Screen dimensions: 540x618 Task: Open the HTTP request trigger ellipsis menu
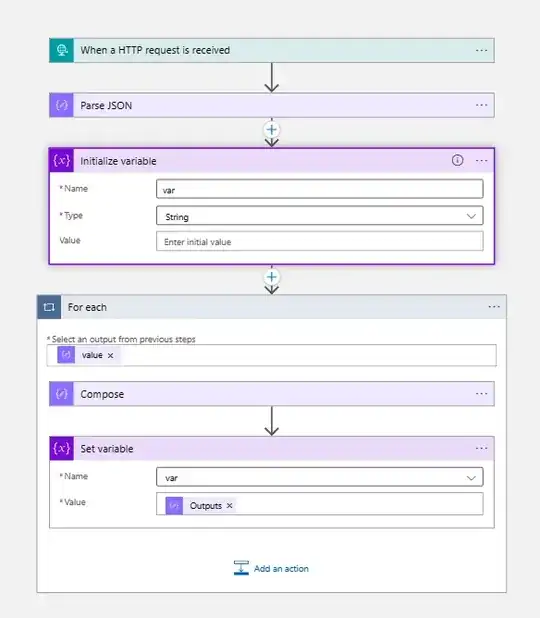(481, 50)
